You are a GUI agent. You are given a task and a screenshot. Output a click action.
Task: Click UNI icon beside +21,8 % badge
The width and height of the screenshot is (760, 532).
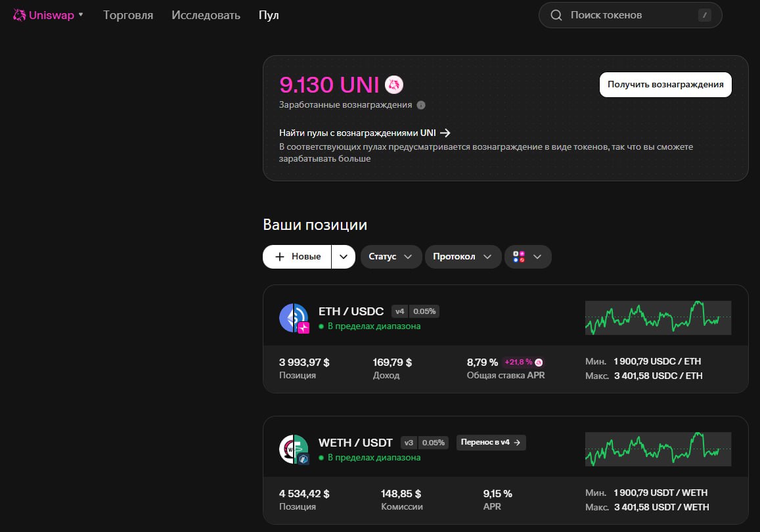539,363
